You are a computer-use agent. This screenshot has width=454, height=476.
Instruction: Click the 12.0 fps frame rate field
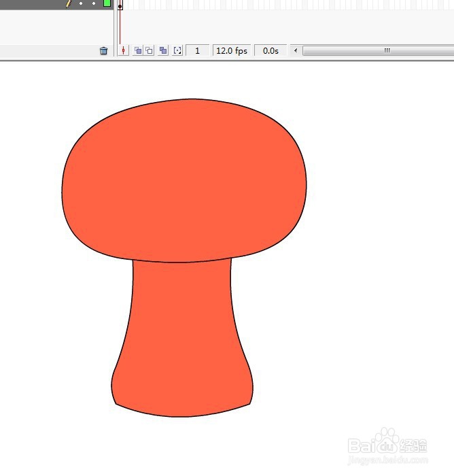pos(232,50)
